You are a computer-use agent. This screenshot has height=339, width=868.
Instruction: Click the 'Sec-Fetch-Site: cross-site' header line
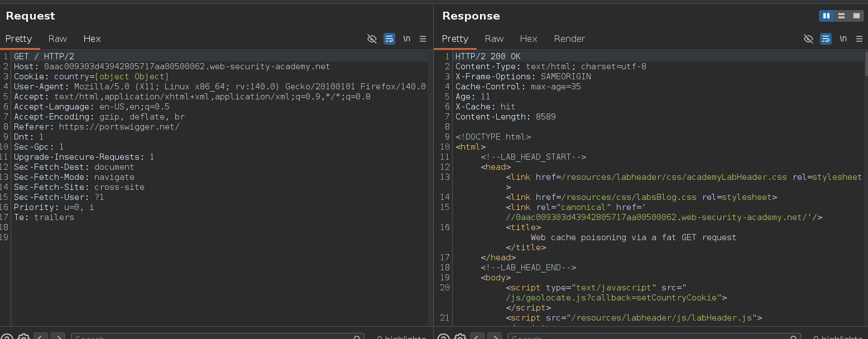tap(79, 187)
